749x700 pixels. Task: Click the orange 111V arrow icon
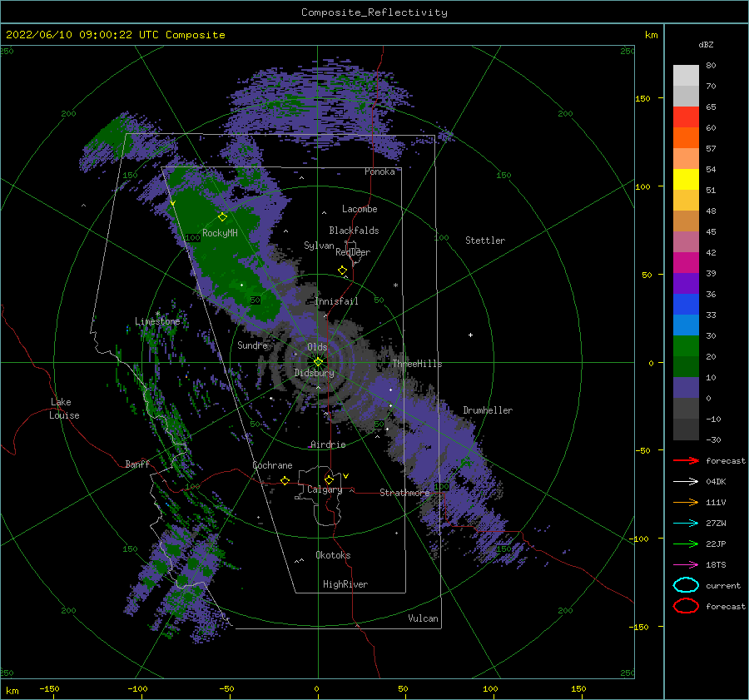(686, 502)
